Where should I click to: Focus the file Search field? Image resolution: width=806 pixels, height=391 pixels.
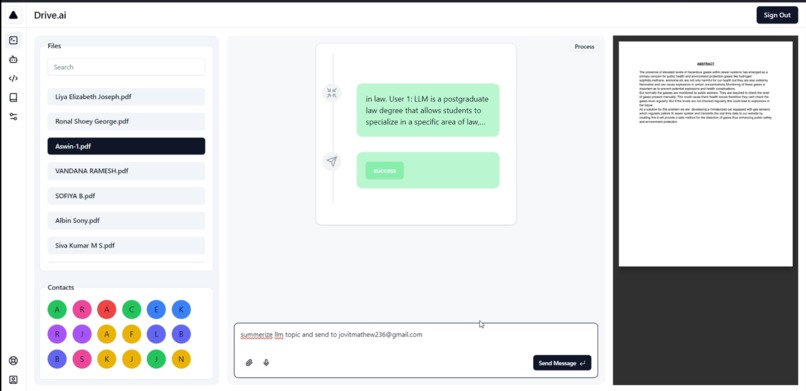(x=126, y=67)
